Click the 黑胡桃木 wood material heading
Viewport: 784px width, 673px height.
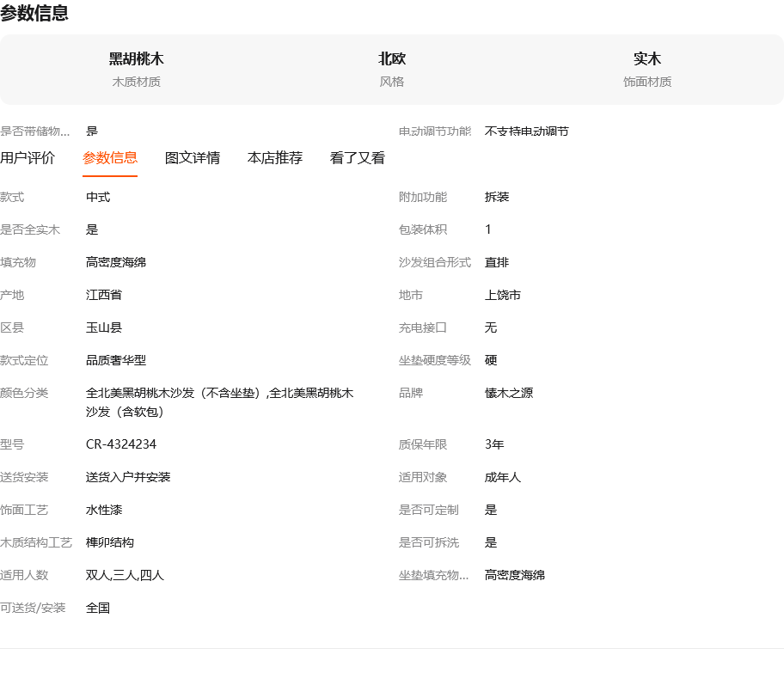pyautogui.click(x=136, y=59)
